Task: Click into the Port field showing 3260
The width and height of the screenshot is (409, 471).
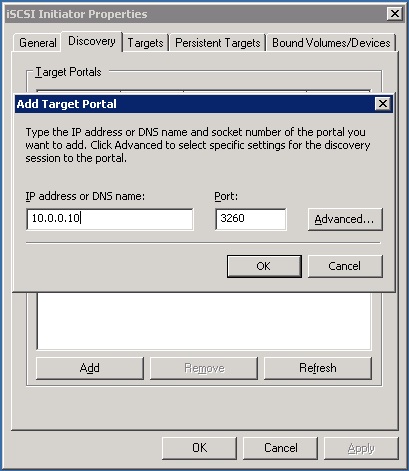Action: click(x=250, y=219)
